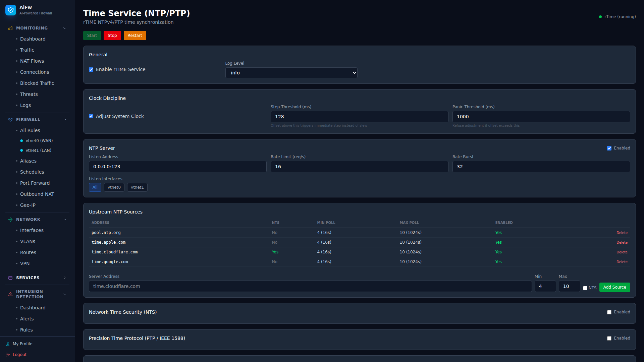Collapse the Firewall section chevron

coord(65,120)
